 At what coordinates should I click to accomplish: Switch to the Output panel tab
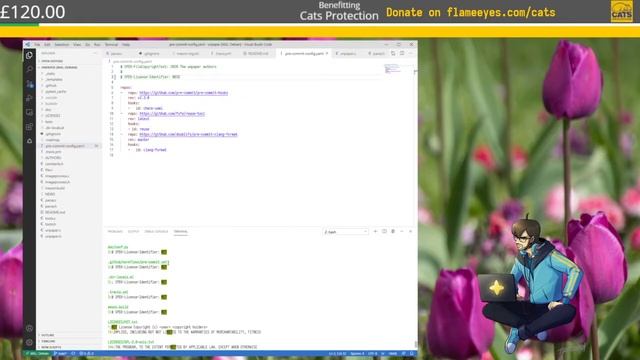pos(133,231)
